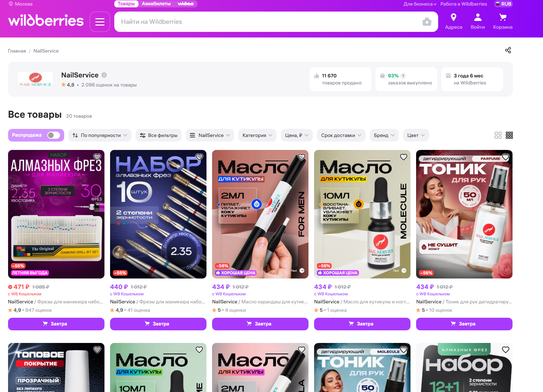The height and width of the screenshot is (392, 543).
Task: Open the 41 оценка rating link
Action: click(139, 310)
